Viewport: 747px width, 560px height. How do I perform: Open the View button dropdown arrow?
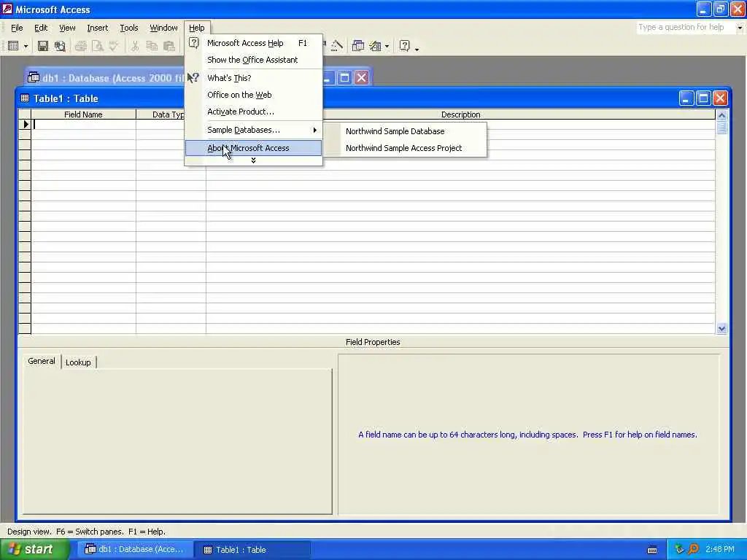26,46
